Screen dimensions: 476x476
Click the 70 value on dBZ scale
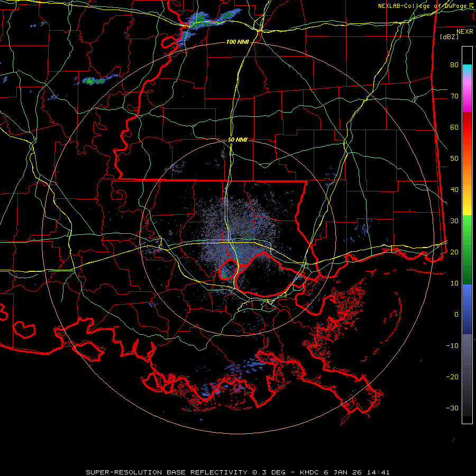pos(454,96)
